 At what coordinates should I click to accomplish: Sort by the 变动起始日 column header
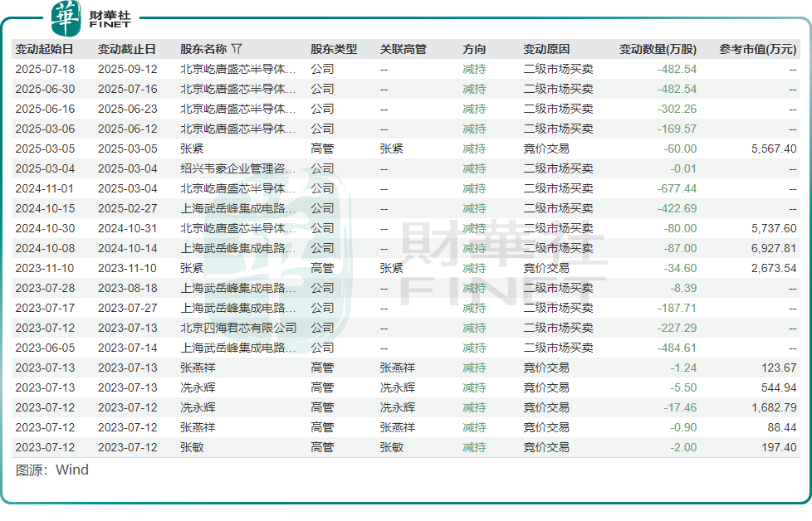[x=44, y=50]
